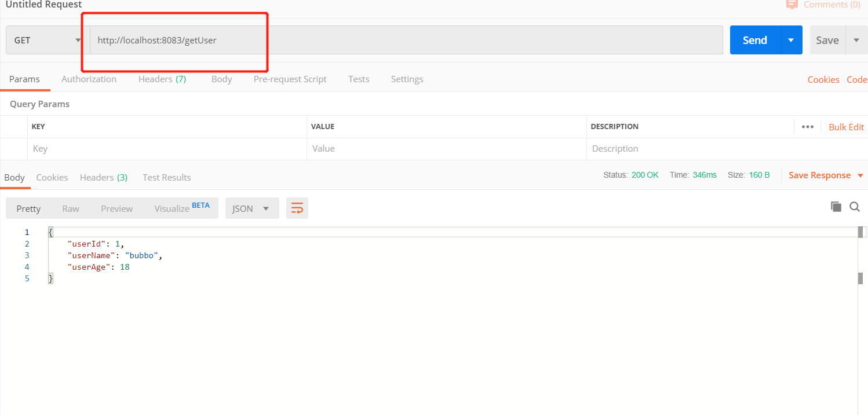868x415 pixels.
Task: Open the Pre-request Script tab
Action: tap(290, 79)
